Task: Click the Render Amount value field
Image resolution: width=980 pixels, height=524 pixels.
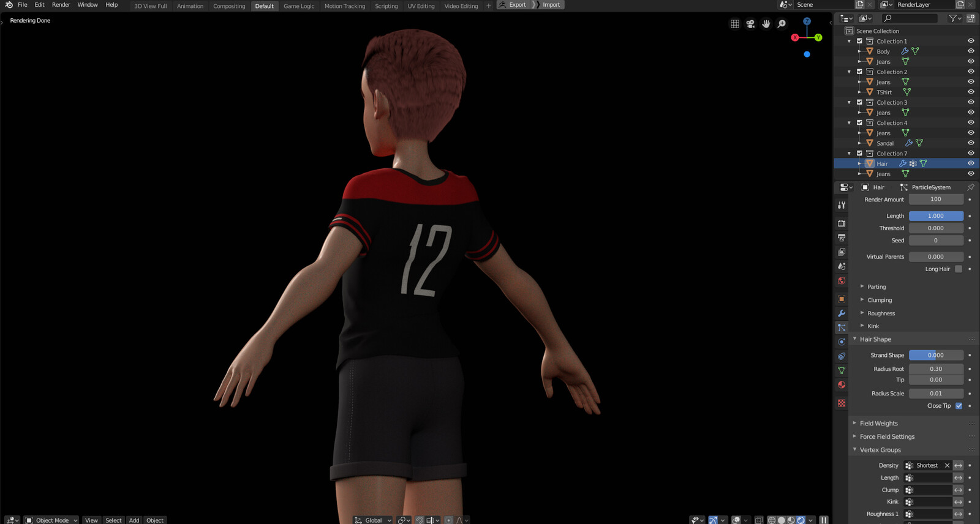Action: click(936, 200)
